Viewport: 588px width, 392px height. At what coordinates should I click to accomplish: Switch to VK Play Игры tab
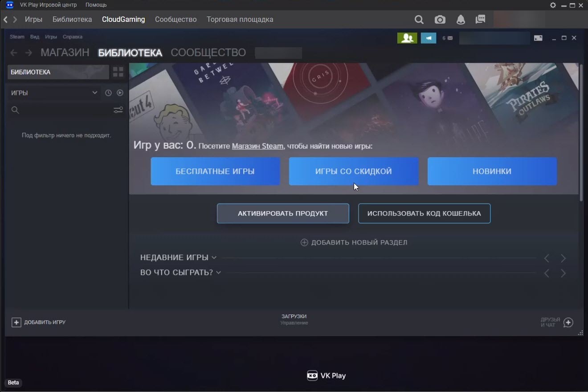[x=34, y=20]
